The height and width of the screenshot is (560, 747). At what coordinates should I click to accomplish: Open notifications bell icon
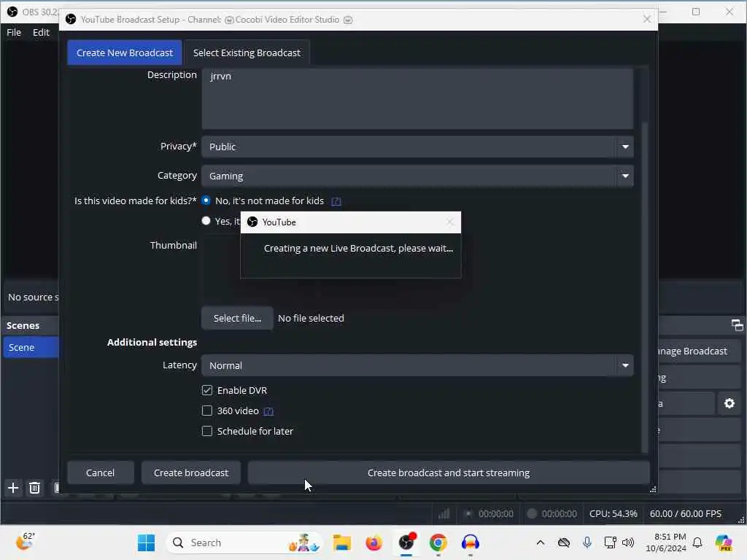pyautogui.click(x=697, y=542)
